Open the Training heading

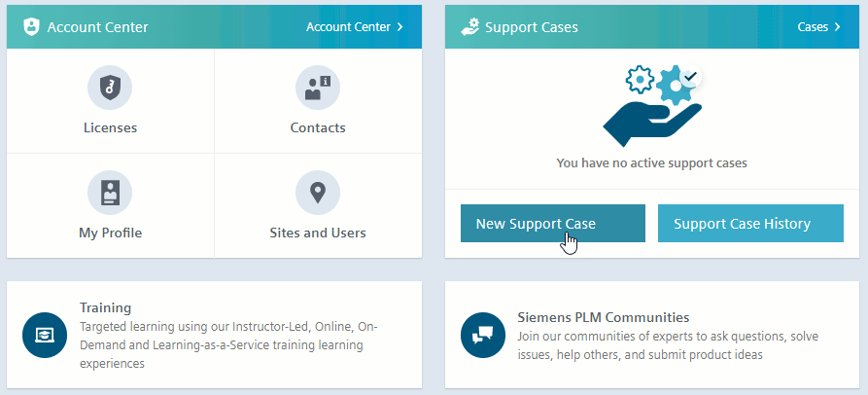tap(105, 307)
